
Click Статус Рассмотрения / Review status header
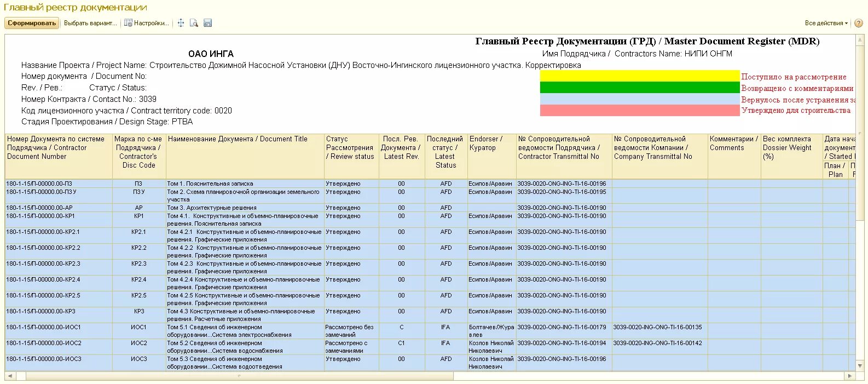coord(351,156)
